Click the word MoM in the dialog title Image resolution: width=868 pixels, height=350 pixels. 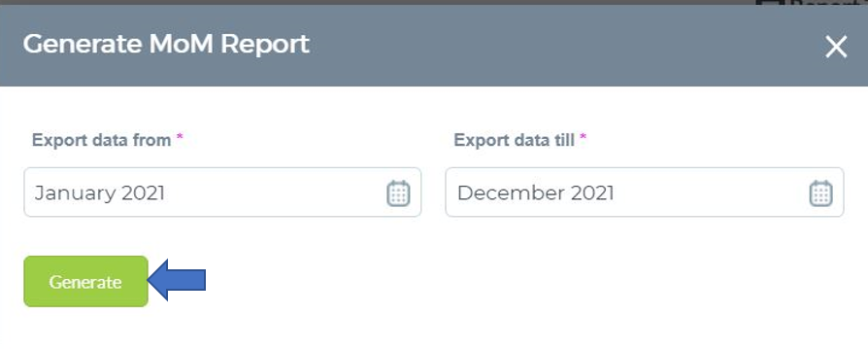point(181,45)
